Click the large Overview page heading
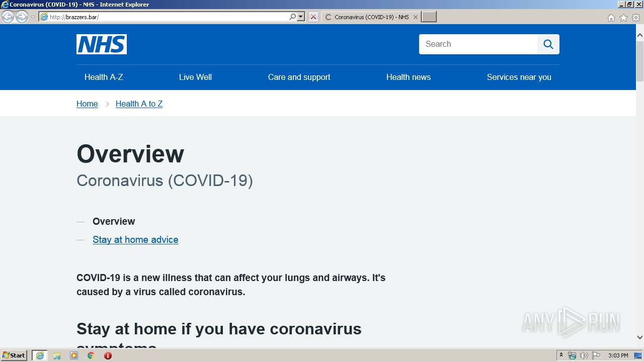The height and width of the screenshot is (362, 644). coord(130,153)
